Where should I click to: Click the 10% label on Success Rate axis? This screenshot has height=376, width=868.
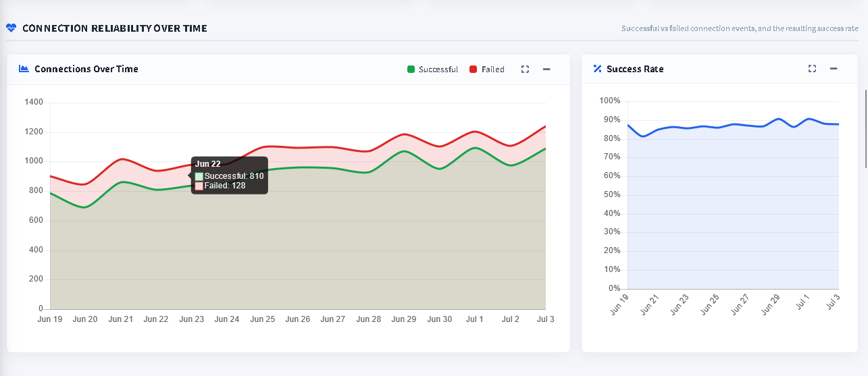coord(612,270)
